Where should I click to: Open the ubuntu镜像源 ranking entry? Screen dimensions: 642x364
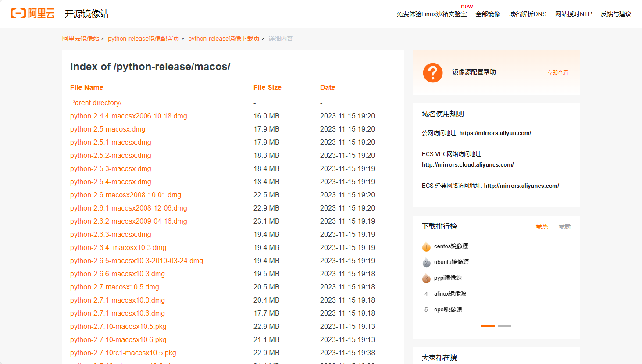[451, 262]
